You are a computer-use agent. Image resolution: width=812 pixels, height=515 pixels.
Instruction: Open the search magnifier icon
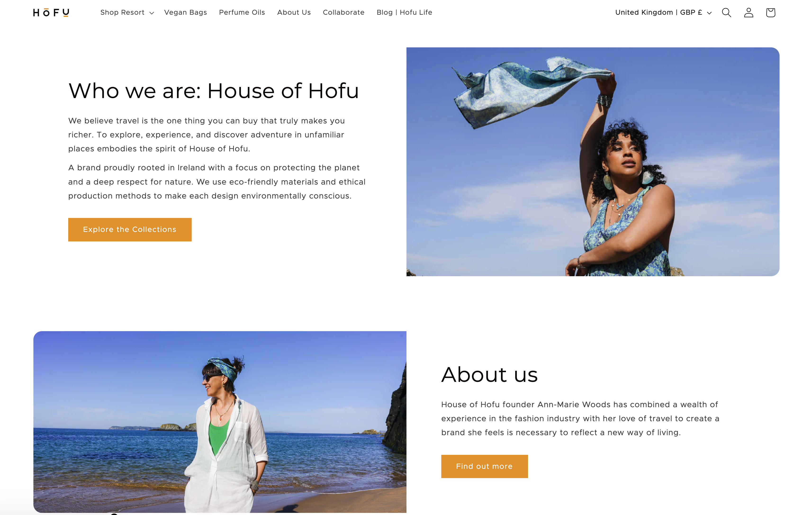click(x=726, y=13)
